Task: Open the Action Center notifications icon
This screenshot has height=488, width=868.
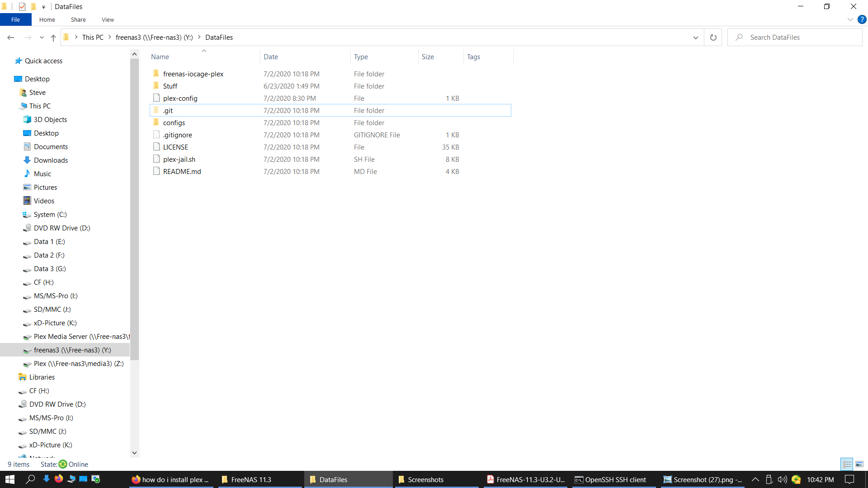Action: (x=849, y=479)
